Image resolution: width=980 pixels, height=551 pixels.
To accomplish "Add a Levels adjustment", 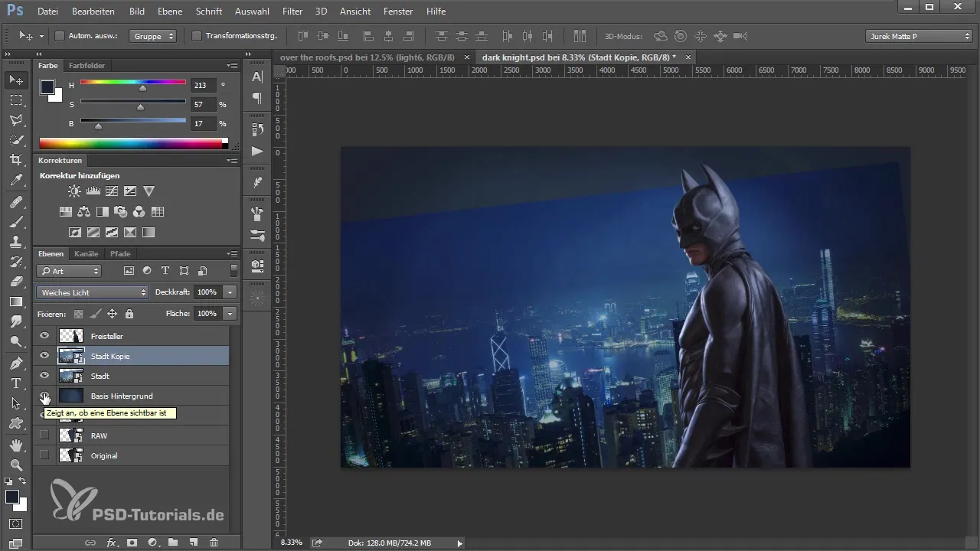I will (x=93, y=191).
